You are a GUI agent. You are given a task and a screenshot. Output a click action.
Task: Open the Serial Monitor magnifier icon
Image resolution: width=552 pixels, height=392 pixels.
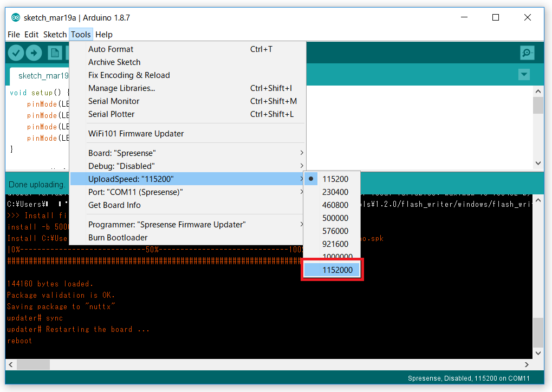(x=527, y=53)
